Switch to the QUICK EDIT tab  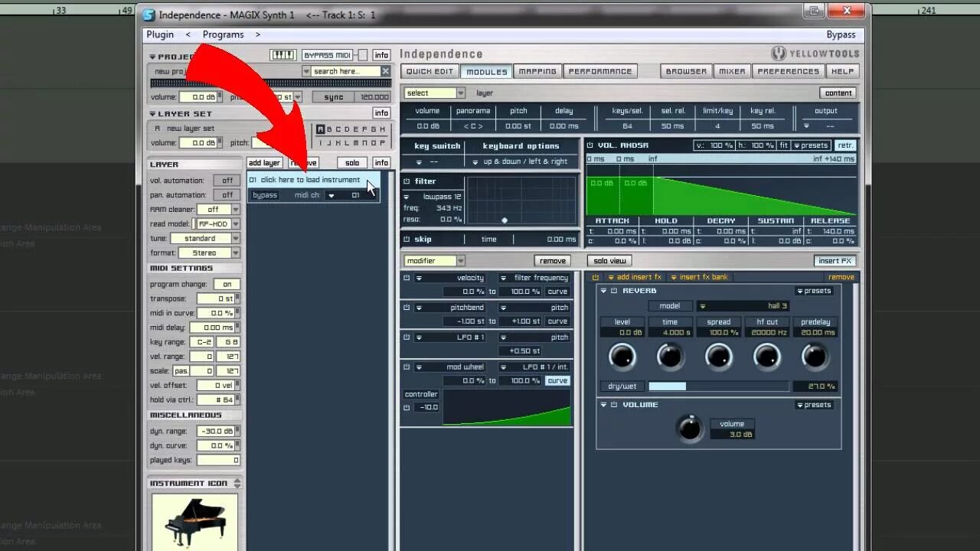point(430,71)
